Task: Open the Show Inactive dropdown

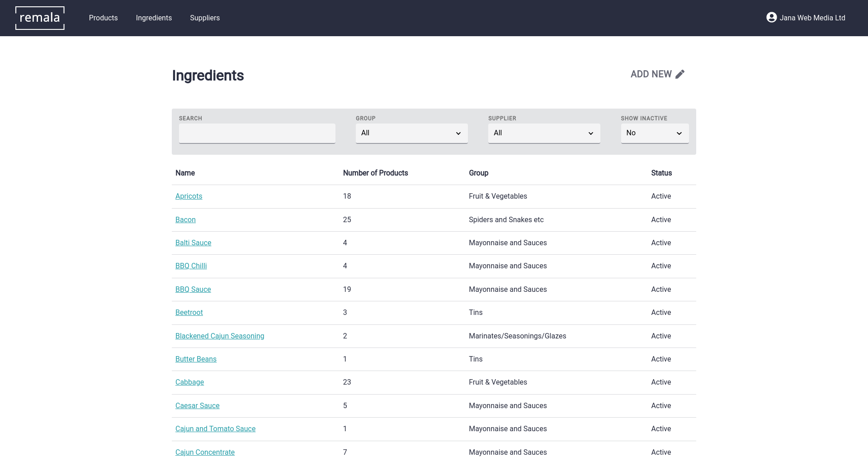Action: pyautogui.click(x=654, y=133)
